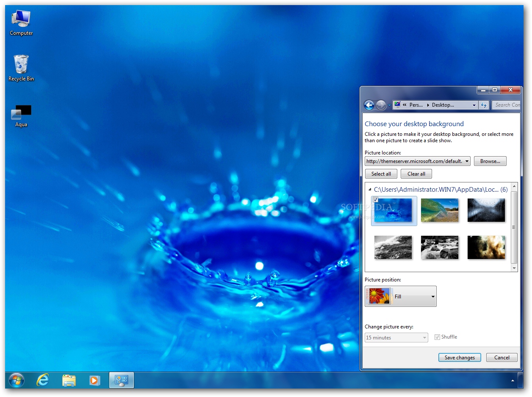This screenshot has width=532, height=397.
Task: Click the breadcrumb chevron overflow arrows
Action: point(405,105)
